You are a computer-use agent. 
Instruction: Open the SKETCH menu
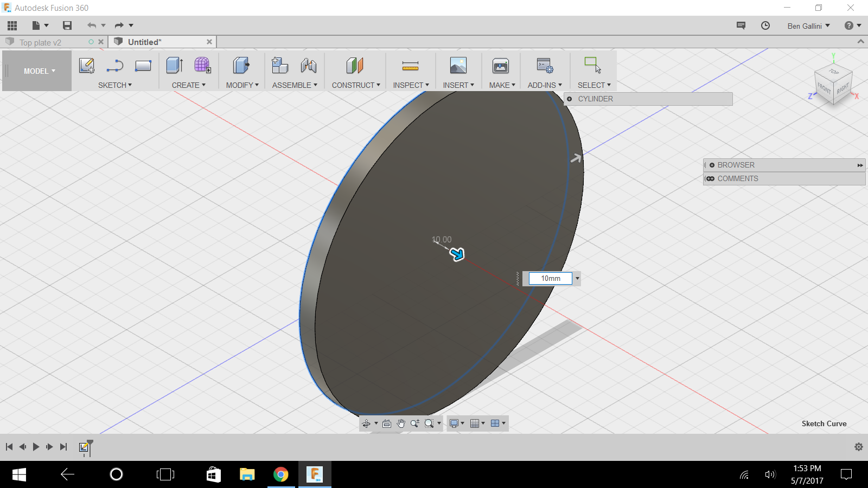[115, 85]
